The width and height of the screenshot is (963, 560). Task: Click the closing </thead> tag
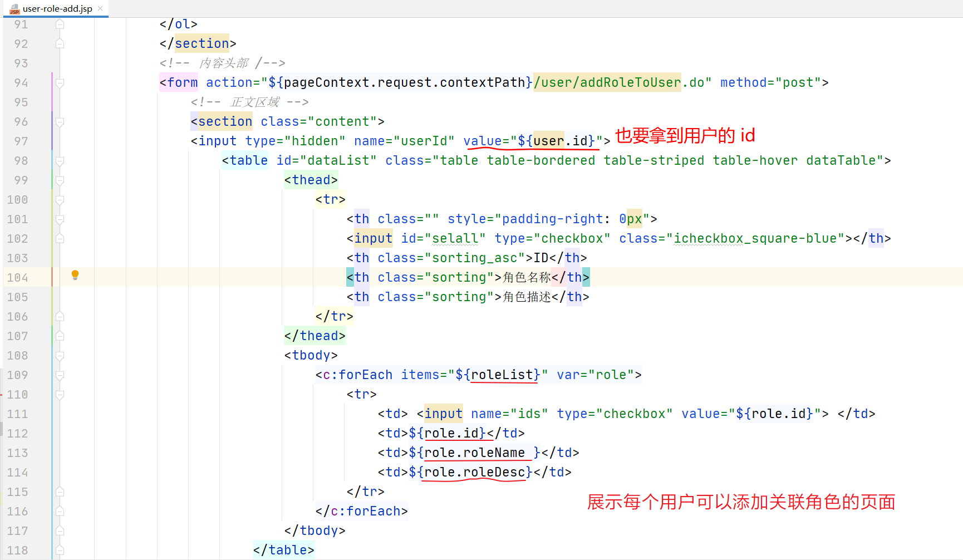(315, 336)
